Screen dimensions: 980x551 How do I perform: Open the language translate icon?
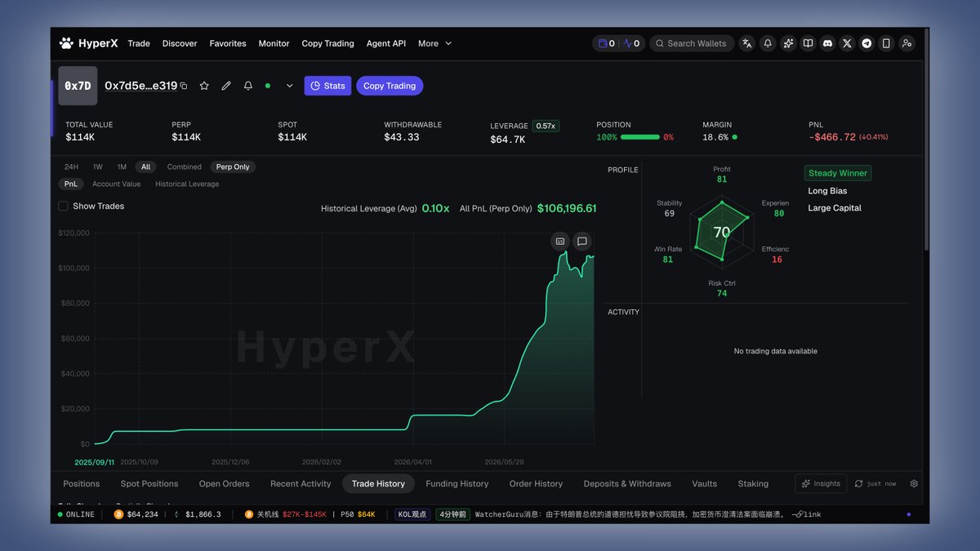pos(746,43)
